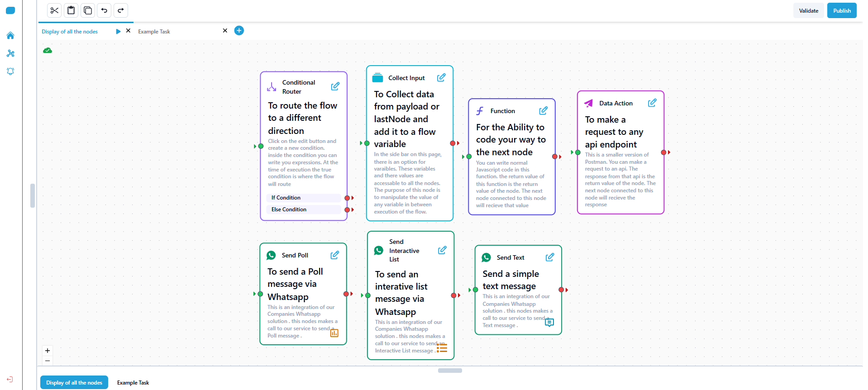This screenshot has height=390, width=868.
Task: Click the Else Condition red output port
Action: [348, 210]
